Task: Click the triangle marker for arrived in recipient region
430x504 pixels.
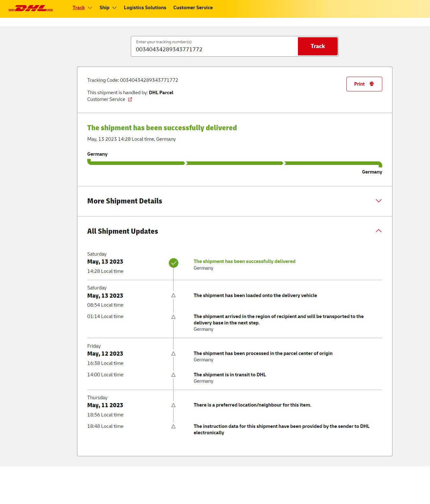Action: point(173,317)
